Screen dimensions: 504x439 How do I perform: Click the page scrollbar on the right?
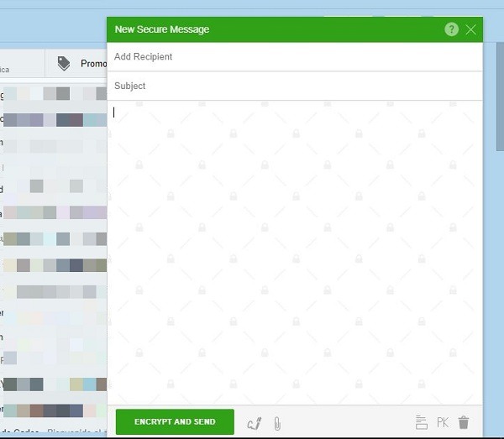(500, 97)
